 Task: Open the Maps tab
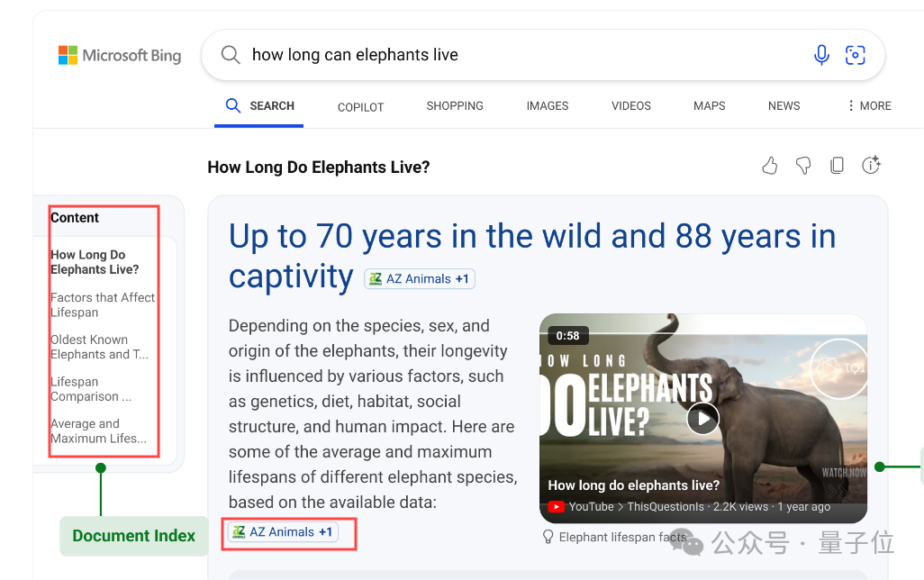click(x=710, y=106)
